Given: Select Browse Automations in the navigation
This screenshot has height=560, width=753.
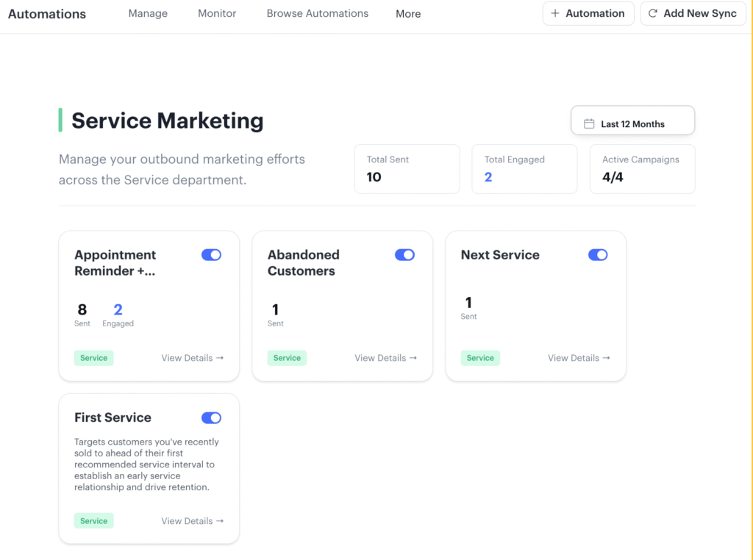Looking at the screenshot, I should 318,13.
